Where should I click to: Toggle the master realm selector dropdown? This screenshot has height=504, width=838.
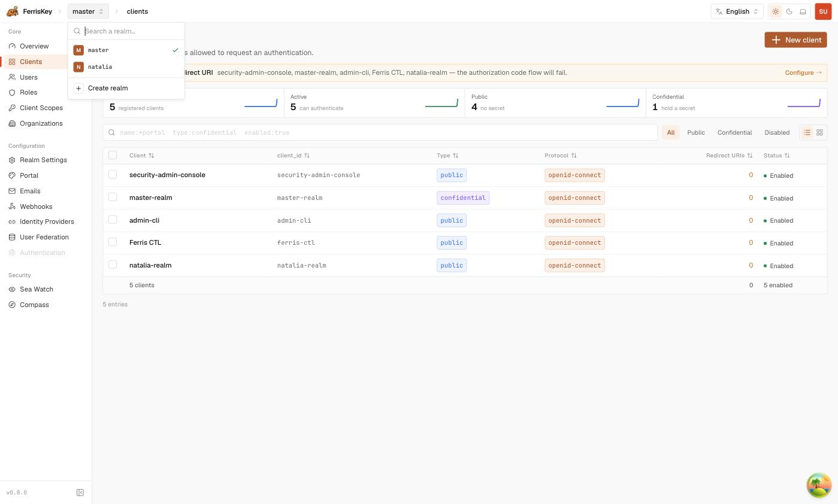88,11
